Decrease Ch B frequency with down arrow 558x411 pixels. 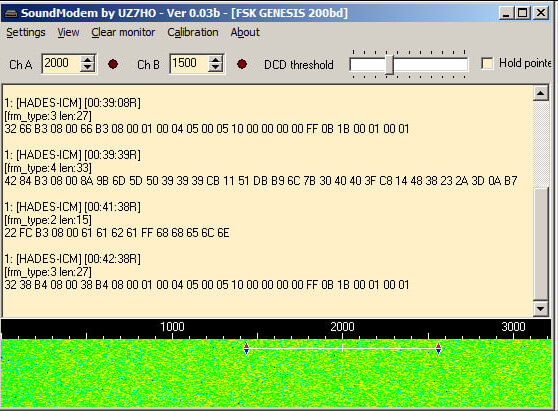point(215,68)
